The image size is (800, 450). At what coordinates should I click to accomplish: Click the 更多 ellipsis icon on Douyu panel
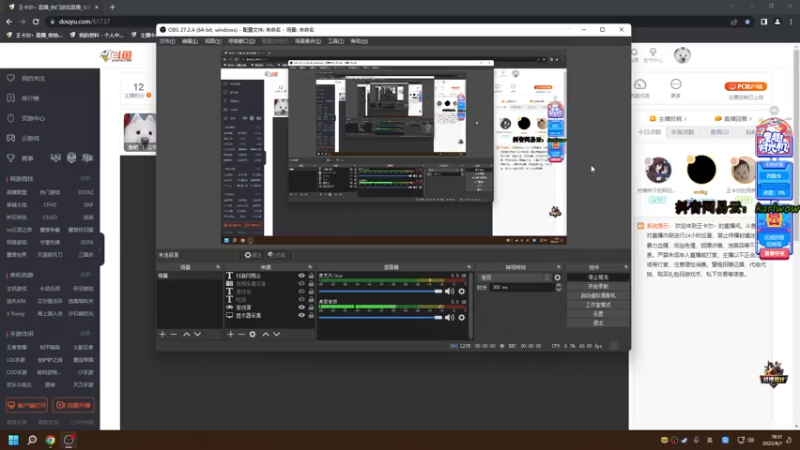pyautogui.click(x=676, y=84)
